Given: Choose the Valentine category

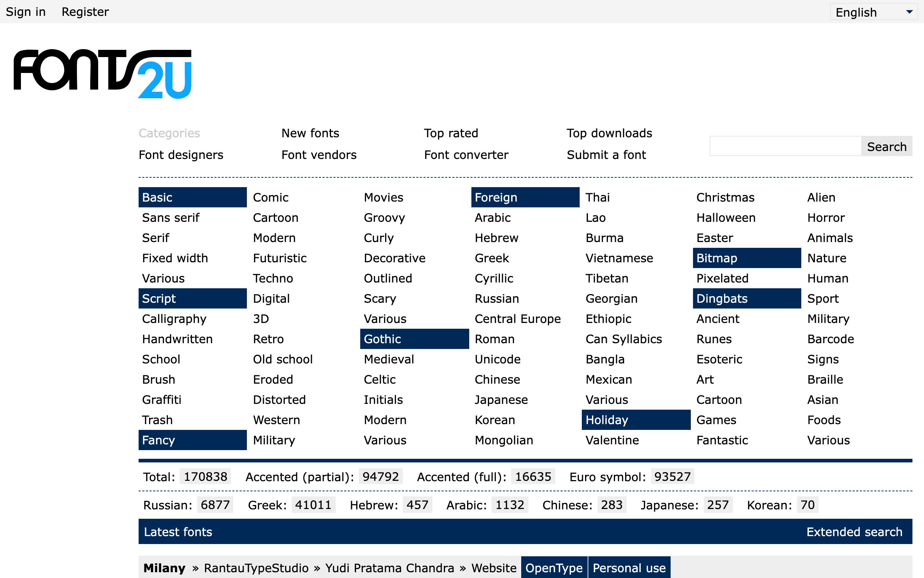Looking at the screenshot, I should (612, 440).
